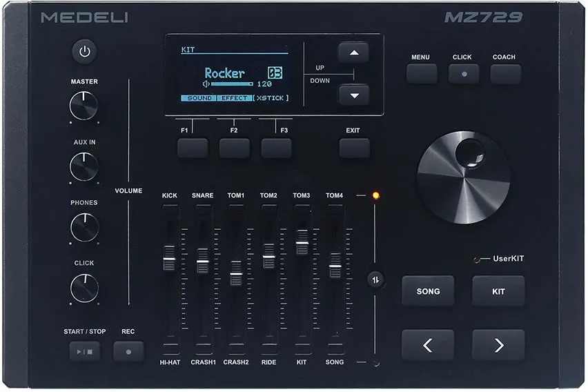
Task: Switch to SONG mode
Action: pos(428,291)
